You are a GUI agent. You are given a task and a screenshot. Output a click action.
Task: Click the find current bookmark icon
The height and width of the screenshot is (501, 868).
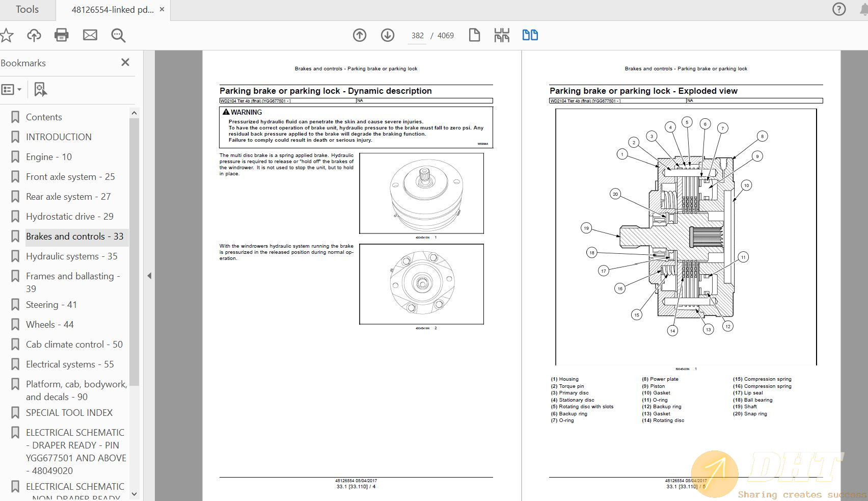point(40,90)
